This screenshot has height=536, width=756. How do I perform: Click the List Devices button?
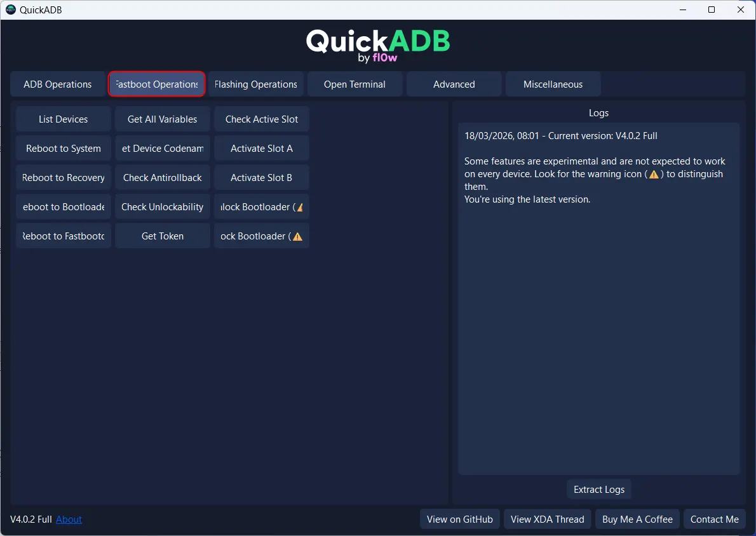(64, 119)
